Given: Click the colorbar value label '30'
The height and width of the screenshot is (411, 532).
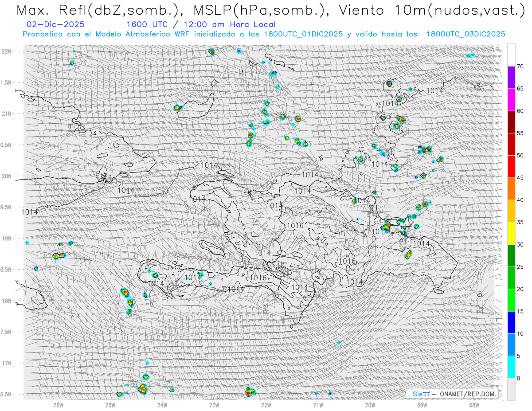Looking at the screenshot, I should 520,244.
